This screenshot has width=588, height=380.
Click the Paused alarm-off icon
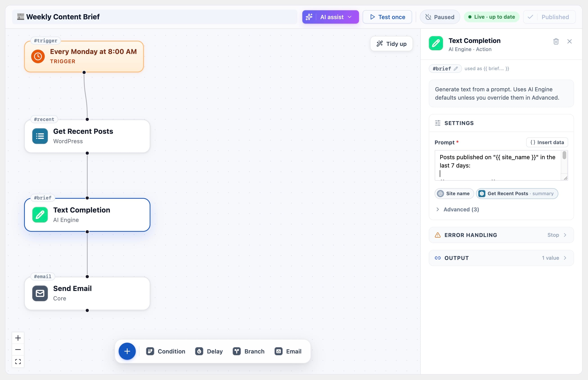(428, 17)
